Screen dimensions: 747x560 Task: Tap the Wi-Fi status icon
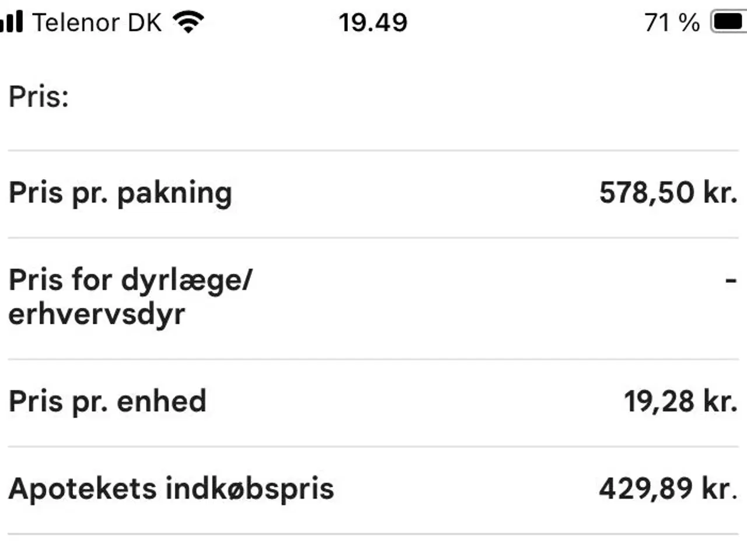[x=188, y=22]
